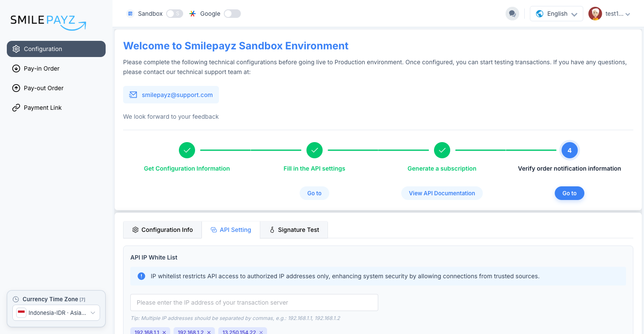Click the globe language icon

coord(540,14)
